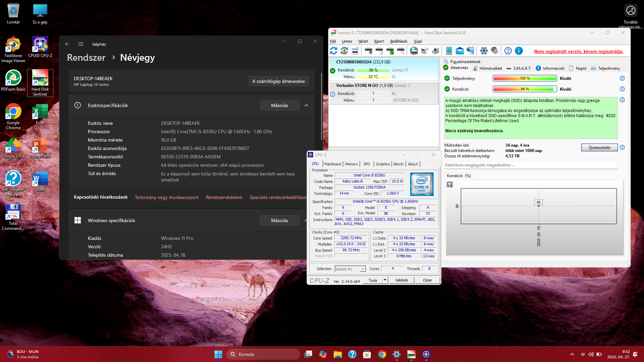Click the blue info icon in the toolbar

pos(518,51)
